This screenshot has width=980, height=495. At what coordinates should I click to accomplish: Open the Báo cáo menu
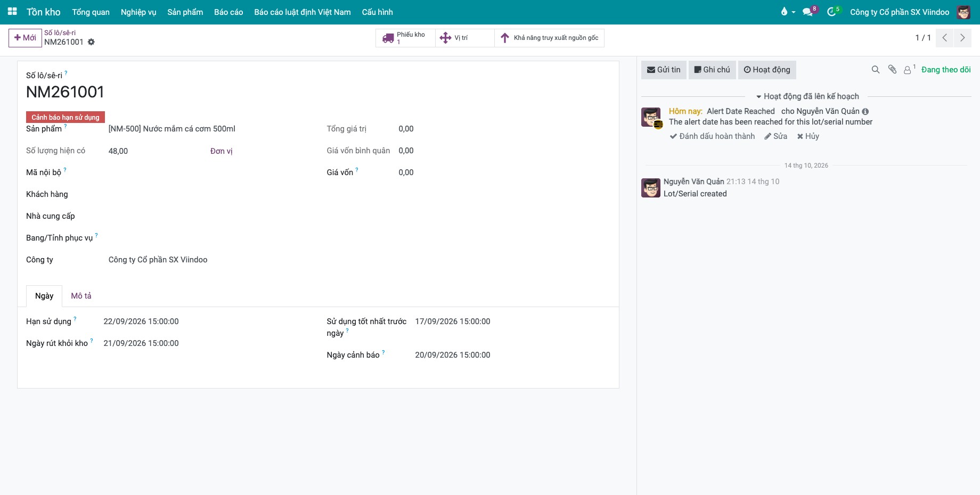click(228, 12)
